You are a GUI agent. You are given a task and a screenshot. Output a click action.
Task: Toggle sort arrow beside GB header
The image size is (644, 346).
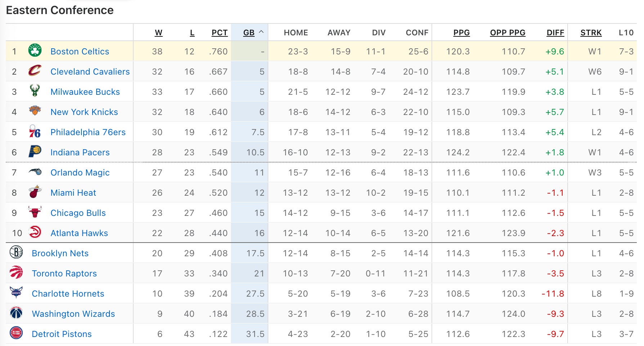click(x=261, y=32)
